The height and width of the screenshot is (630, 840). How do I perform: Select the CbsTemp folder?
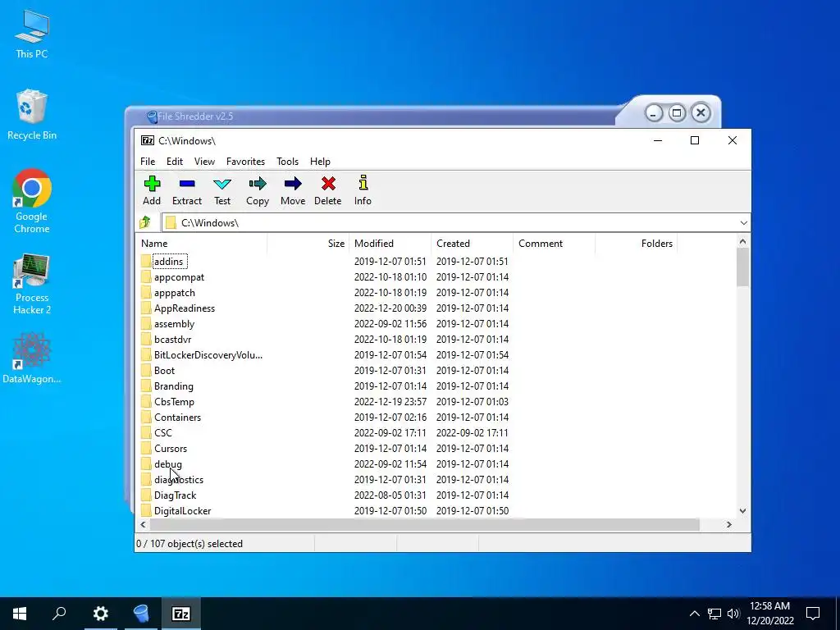[174, 402]
